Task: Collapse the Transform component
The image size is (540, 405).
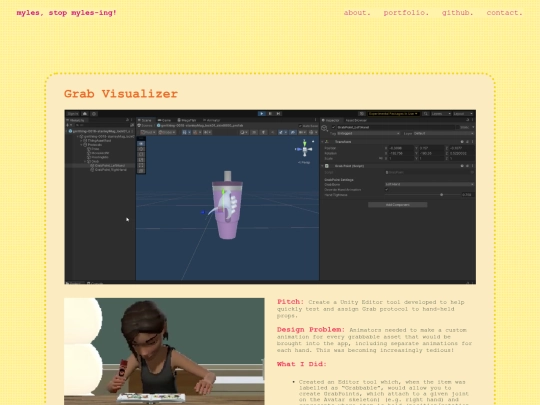Action: (323, 142)
